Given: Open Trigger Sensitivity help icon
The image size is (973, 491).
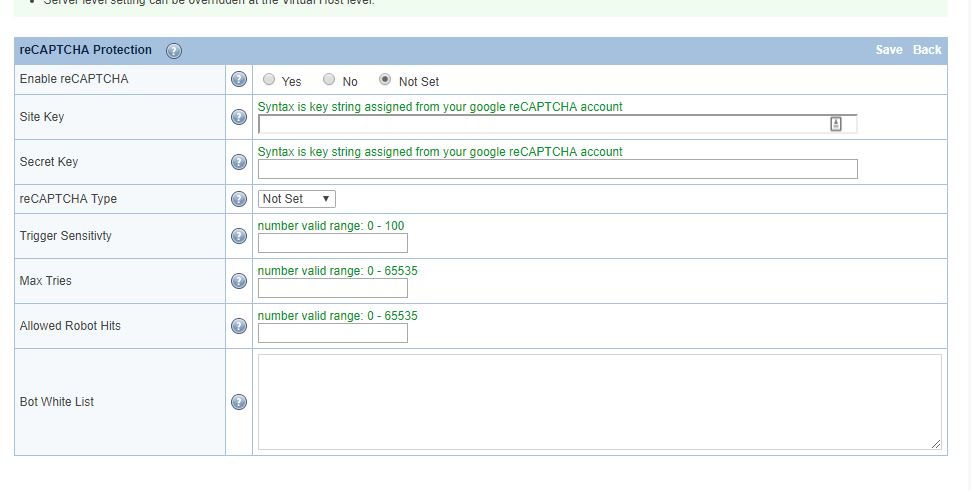Looking at the screenshot, I should coord(239,236).
